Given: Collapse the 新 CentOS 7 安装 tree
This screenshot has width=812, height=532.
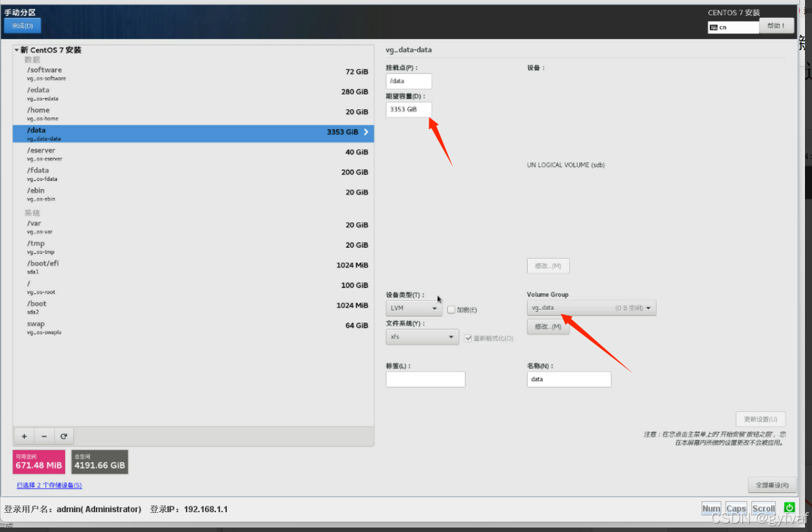Looking at the screenshot, I should point(17,50).
